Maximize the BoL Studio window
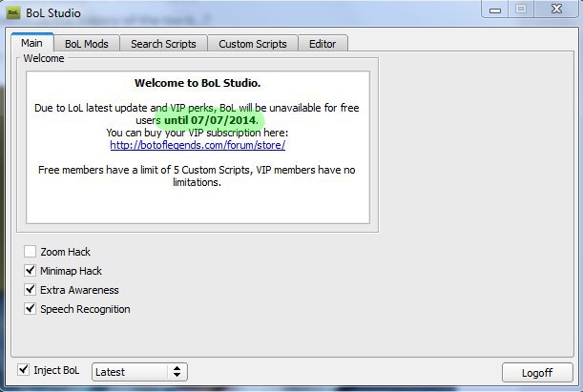Image resolution: width=583 pixels, height=392 pixels. [x=521, y=9]
